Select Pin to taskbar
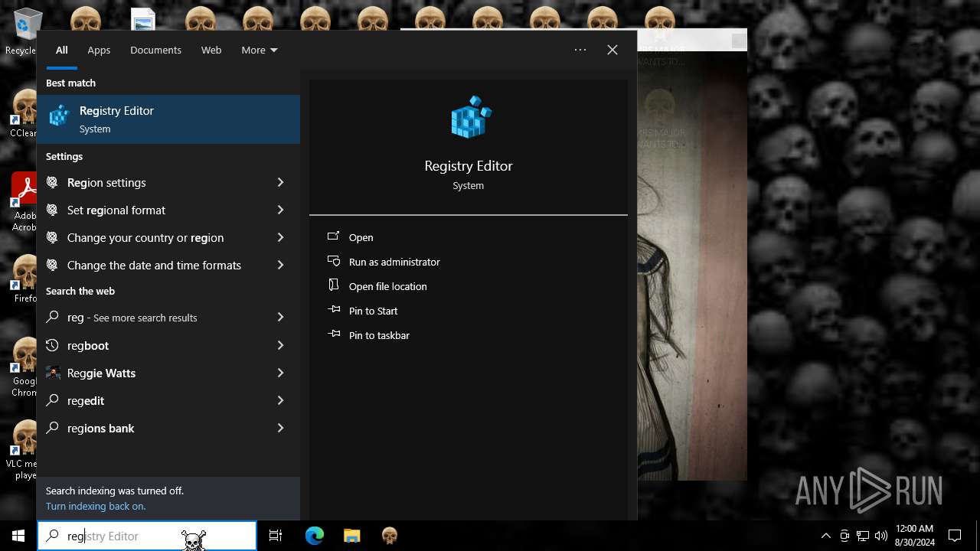This screenshot has height=551, width=980. point(379,335)
